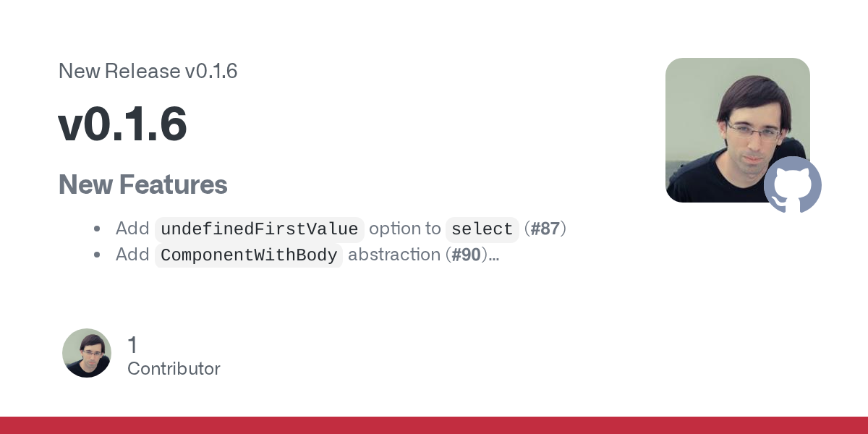Open the #87 pull request reference

coord(545,229)
